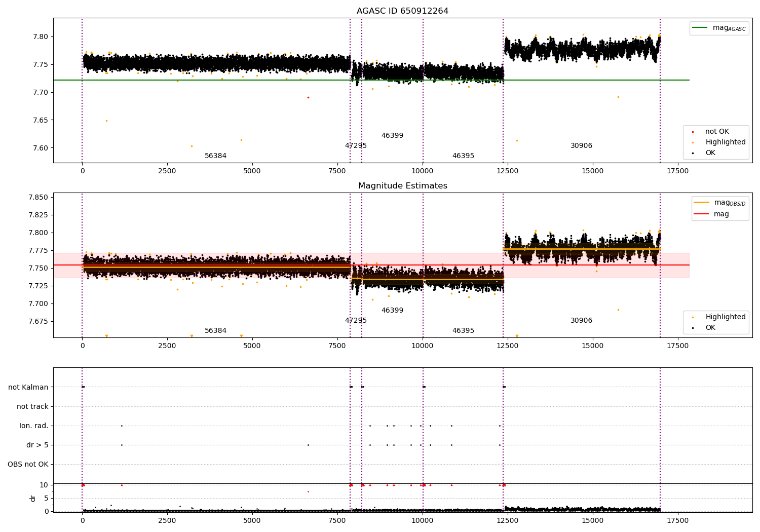This screenshot has width=760, height=532.
Task: Click the 7.65 tick on top plot
Action: (40, 121)
